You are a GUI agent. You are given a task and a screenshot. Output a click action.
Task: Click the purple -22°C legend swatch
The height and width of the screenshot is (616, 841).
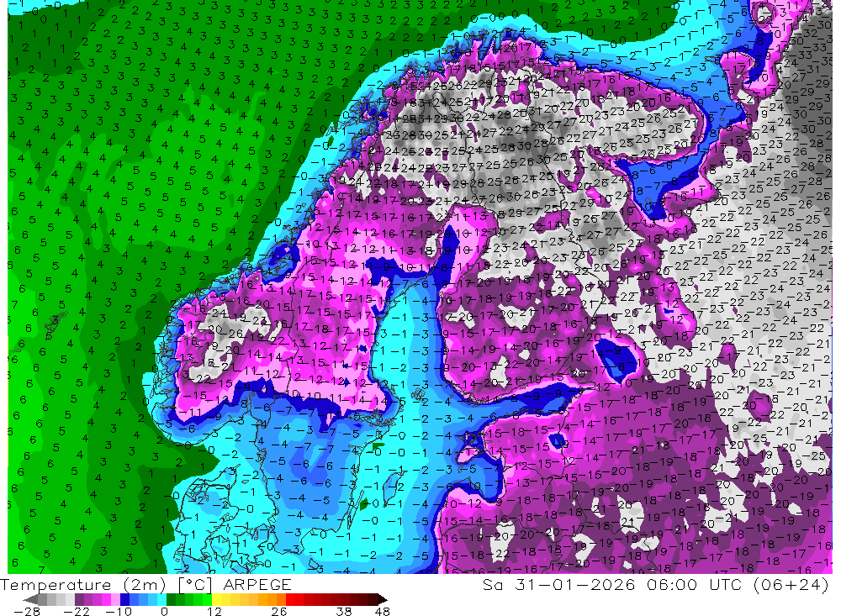click(x=78, y=599)
